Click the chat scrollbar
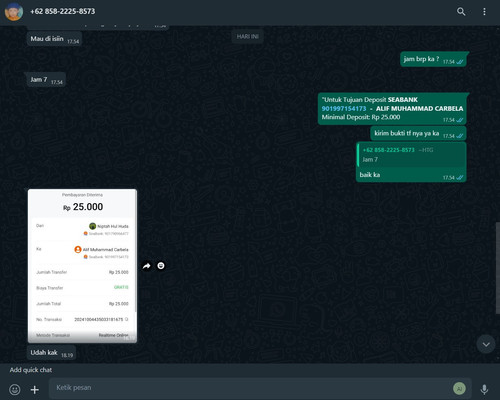Image resolution: width=500 pixels, height=400 pixels. (498, 268)
